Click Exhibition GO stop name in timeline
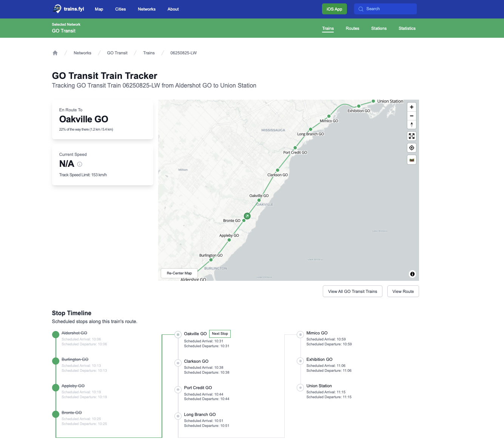 [319, 359]
